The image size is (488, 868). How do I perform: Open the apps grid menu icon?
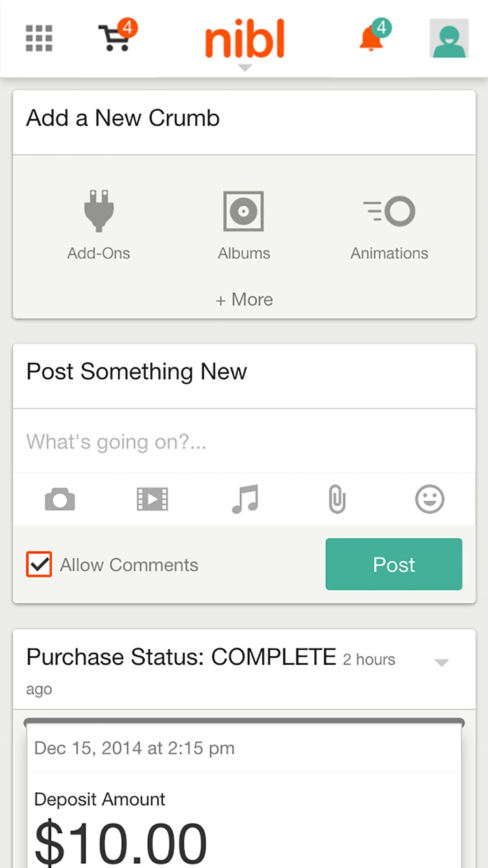[x=39, y=38]
